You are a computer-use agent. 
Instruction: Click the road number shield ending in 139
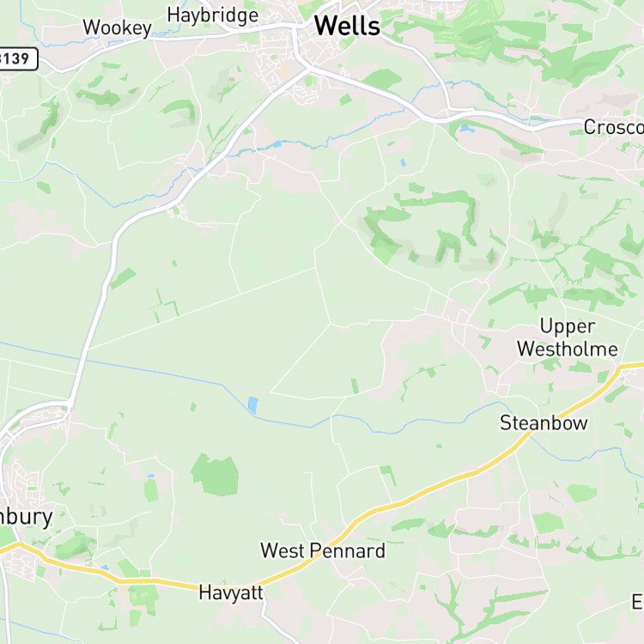coord(16,58)
